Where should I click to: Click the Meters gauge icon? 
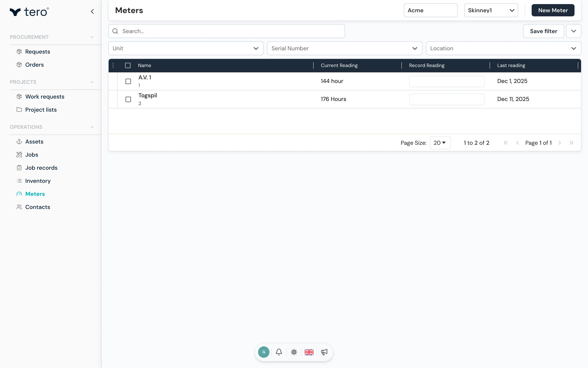pos(19,194)
